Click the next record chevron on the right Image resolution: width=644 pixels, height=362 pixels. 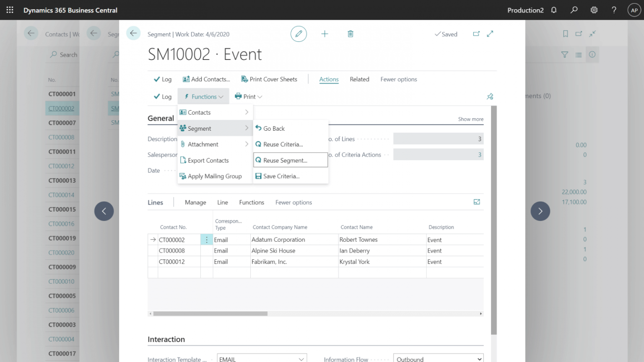click(x=540, y=211)
